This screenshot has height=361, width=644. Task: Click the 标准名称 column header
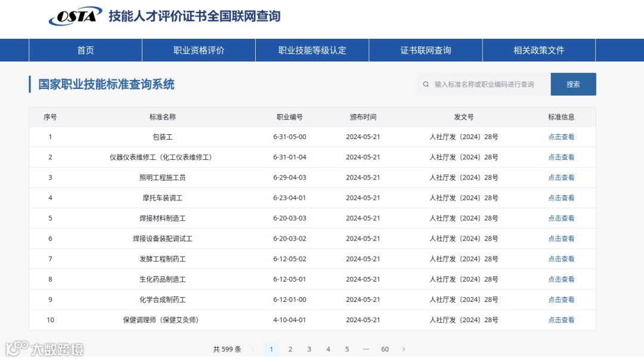click(x=163, y=117)
